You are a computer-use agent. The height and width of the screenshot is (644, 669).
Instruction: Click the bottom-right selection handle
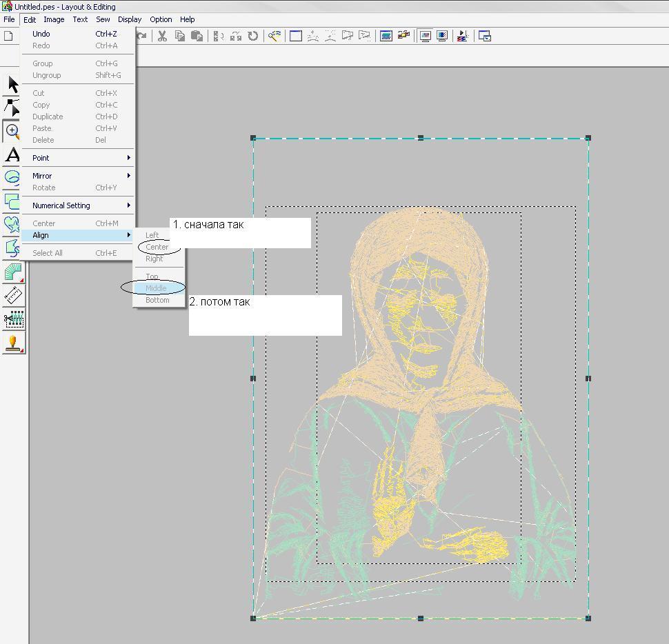[588, 618]
